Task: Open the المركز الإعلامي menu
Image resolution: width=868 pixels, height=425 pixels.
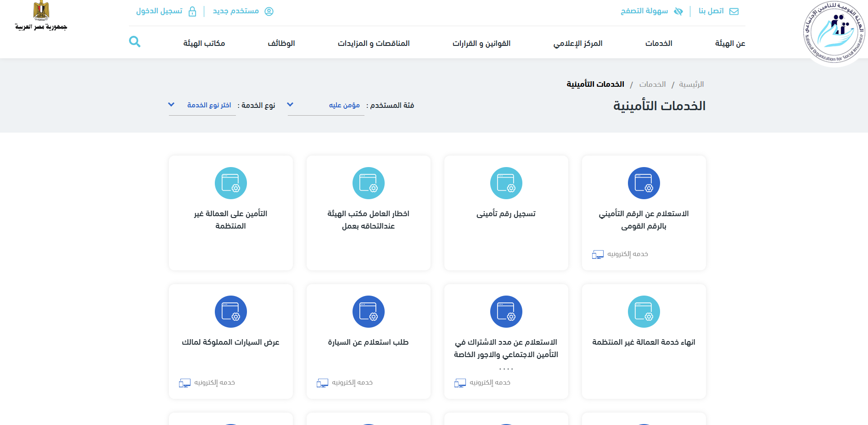Action: click(x=577, y=44)
